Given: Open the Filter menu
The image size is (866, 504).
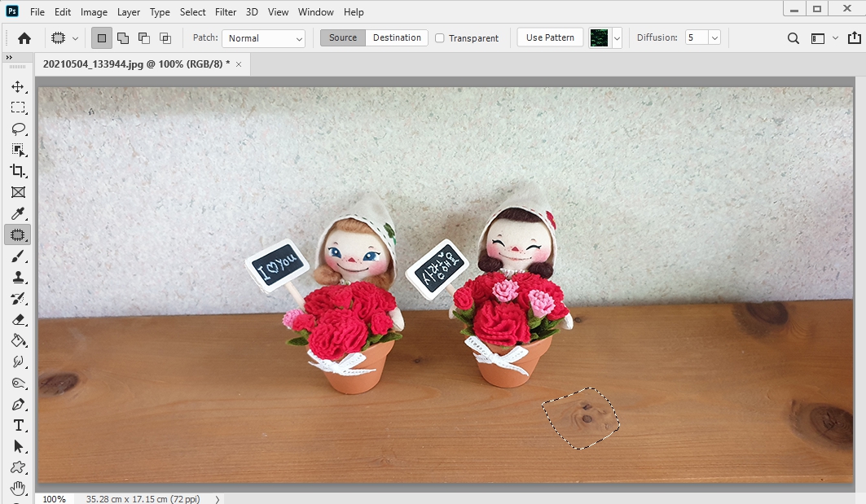Looking at the screenshot, I should click(226, 11).
